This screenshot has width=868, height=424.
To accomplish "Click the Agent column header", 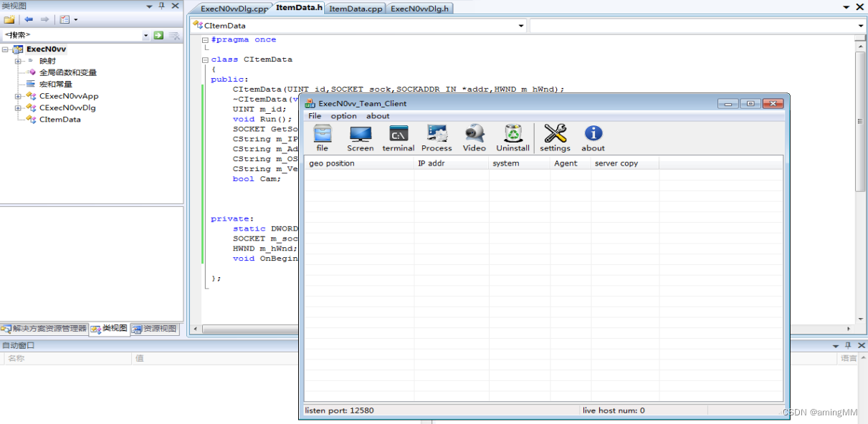I will point(571,163).
